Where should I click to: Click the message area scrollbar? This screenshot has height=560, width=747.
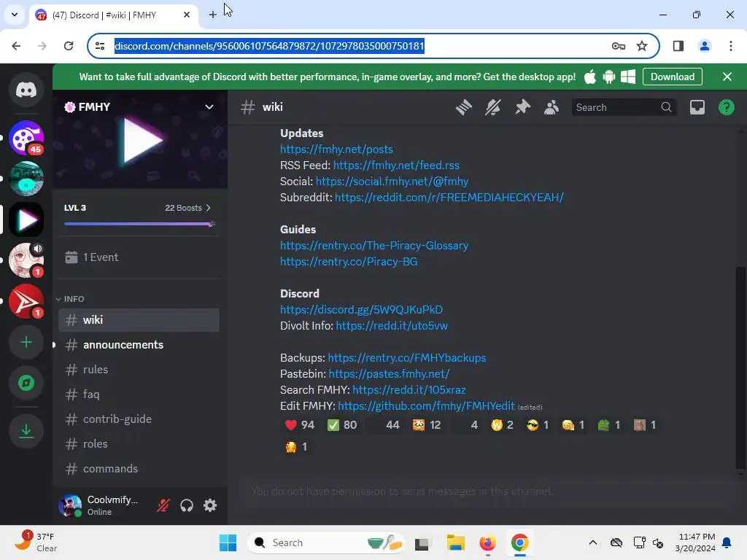point(740,367)
